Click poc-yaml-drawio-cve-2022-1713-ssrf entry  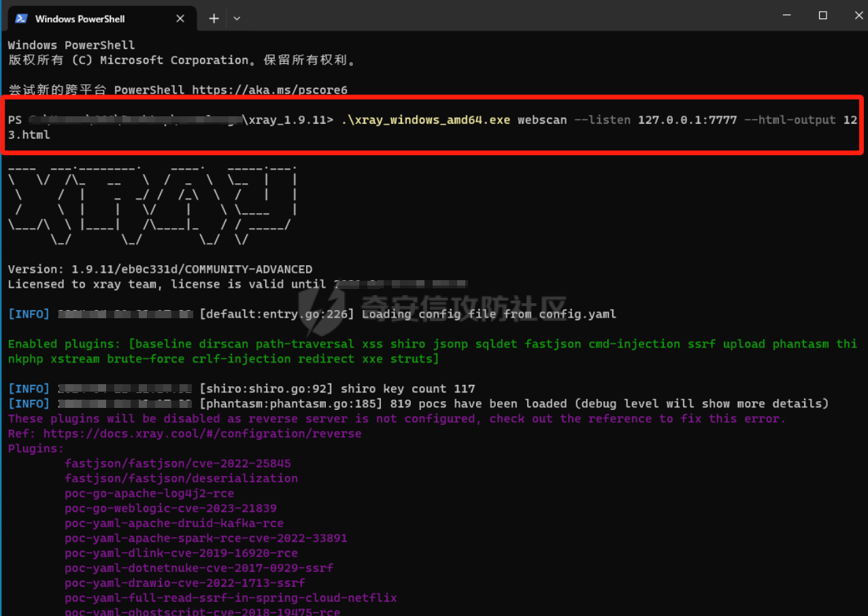point(185,583)
